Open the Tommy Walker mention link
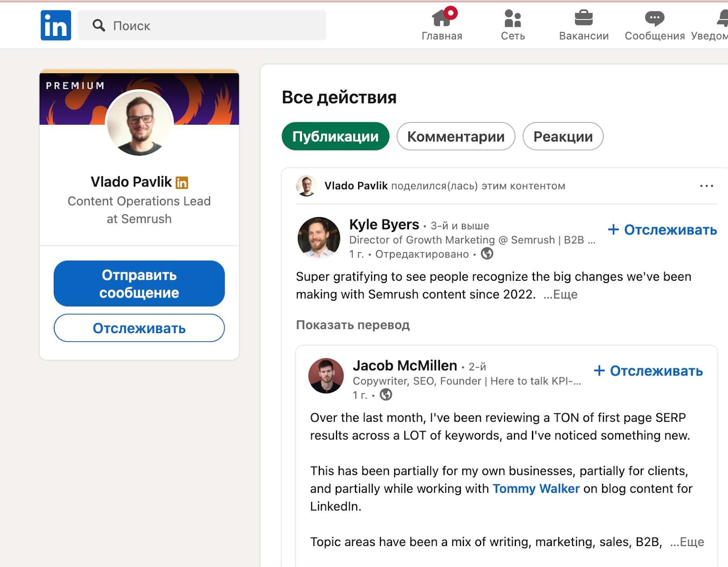Image resolution: width=728 pixels, height=567 pixels. (536, 488)
